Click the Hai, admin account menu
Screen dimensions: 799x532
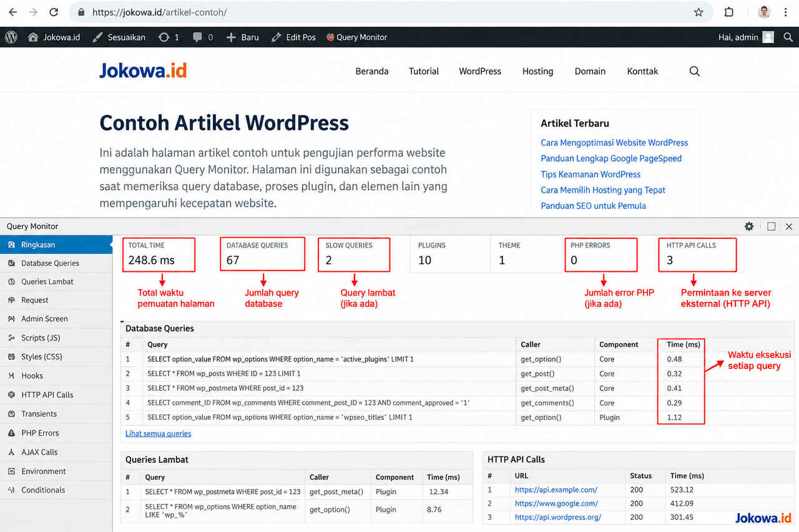746,37
